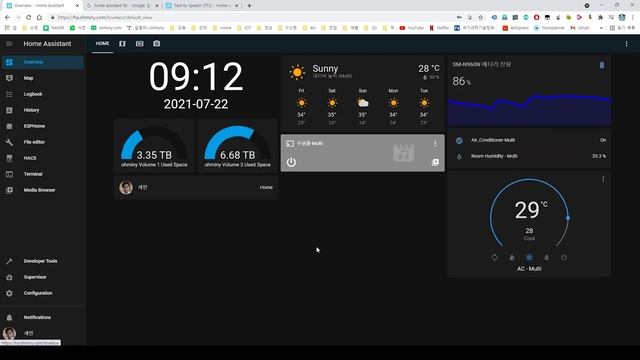Toggle media player power button
This screenshot has width=640, height=360.
coord(291,162)
